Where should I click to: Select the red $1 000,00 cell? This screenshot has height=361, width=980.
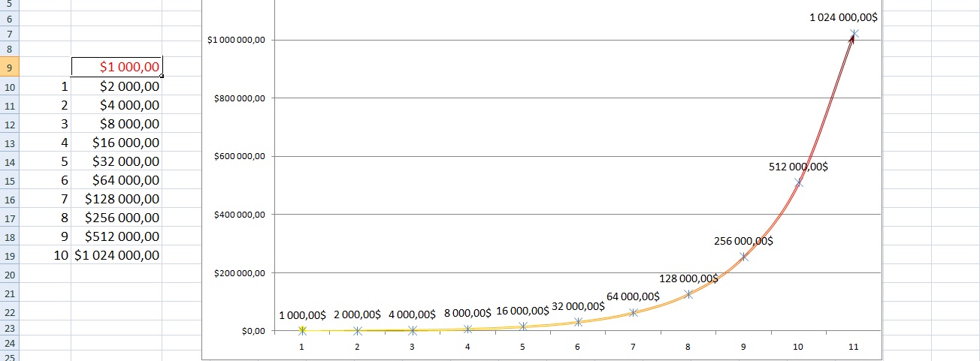(x=117, y=68)
